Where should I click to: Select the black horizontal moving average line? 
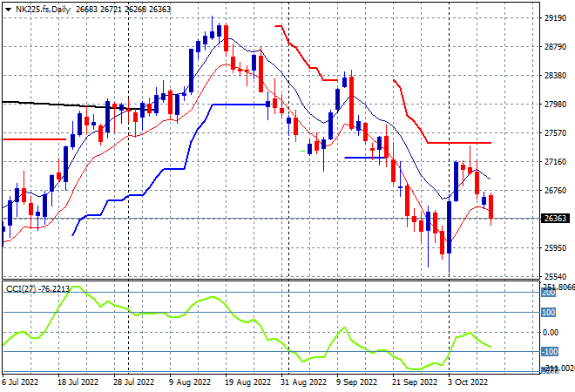(75, 105)
